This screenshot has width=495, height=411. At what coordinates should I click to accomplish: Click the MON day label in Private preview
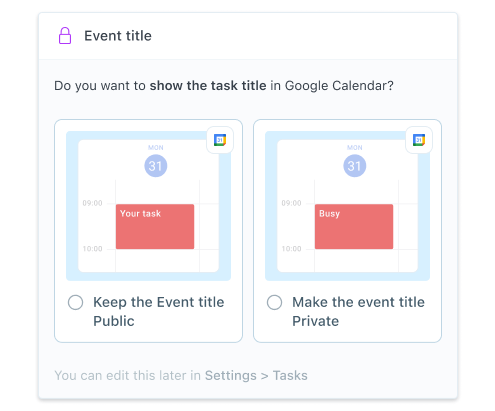(355, 147)
